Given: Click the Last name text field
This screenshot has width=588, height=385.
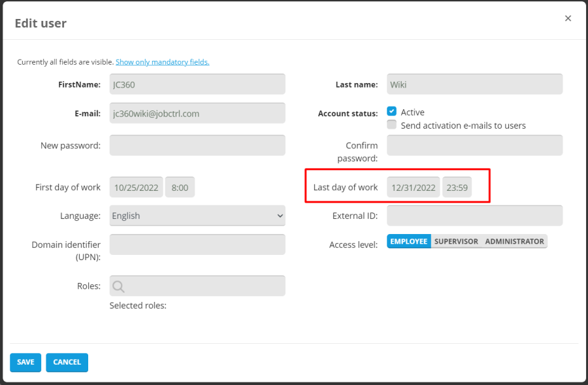Looking at the screenshot, I should point(474,84).
